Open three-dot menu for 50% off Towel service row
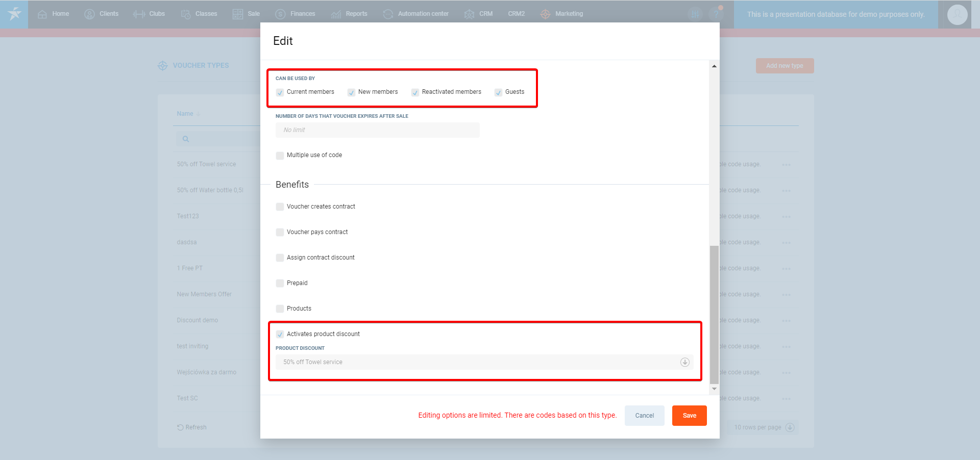The height and width of the screenshot is (460, 980). click(786, 165)
